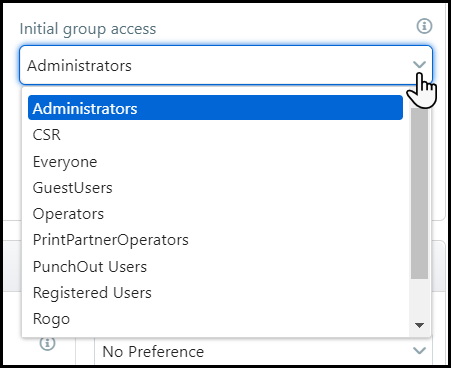Click info icon beside Initial group access

coord(424,26)
